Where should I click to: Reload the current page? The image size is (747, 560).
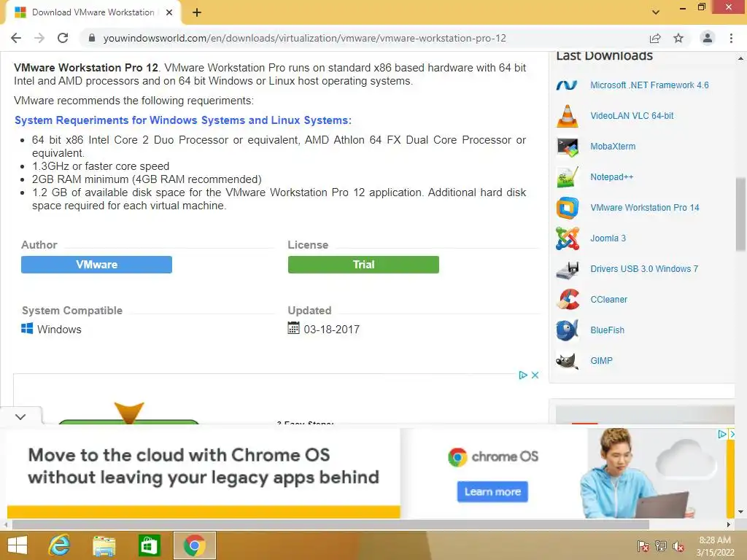pos(63,38)
